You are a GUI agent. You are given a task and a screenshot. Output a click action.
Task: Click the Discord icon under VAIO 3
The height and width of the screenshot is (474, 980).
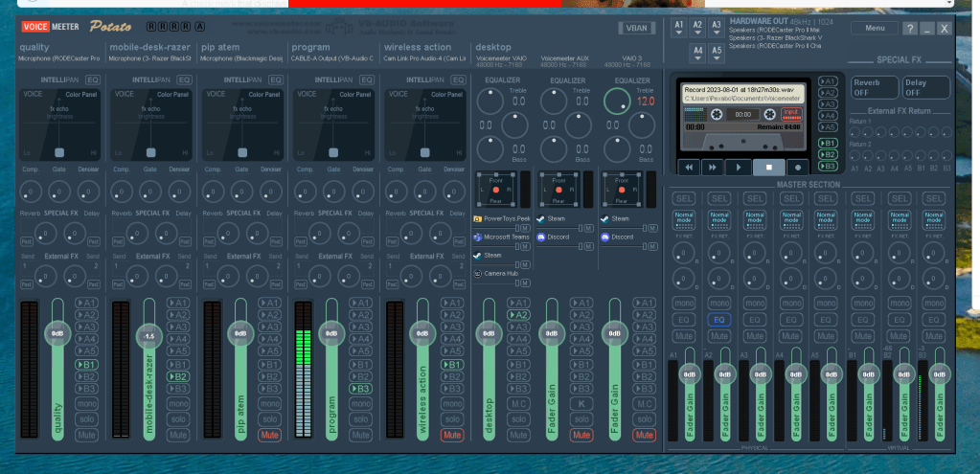605,237
